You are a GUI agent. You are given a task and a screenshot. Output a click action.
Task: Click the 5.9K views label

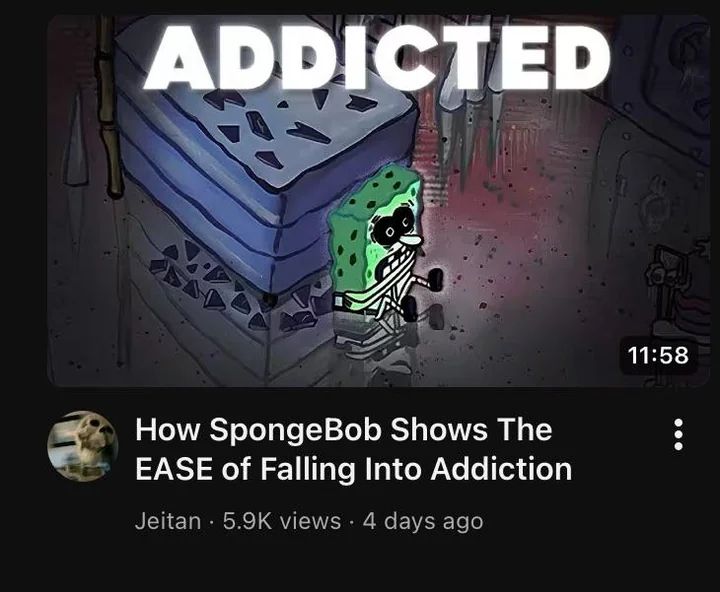(282, 521)
